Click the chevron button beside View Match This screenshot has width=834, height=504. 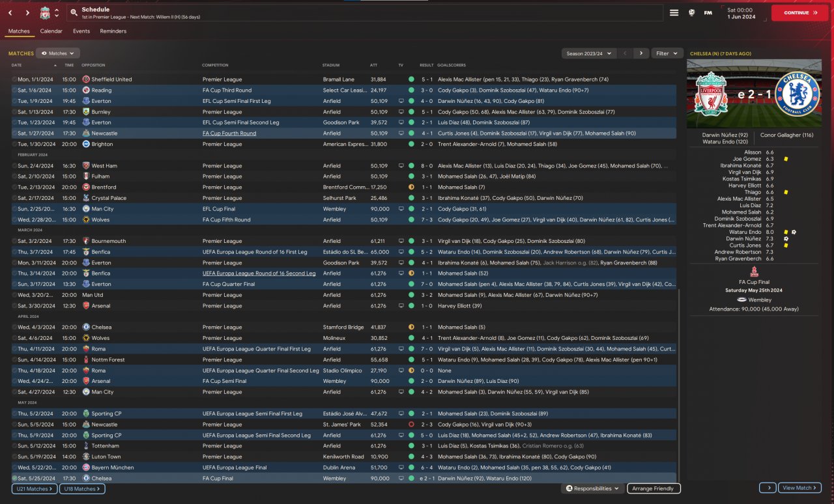(768, 488)
